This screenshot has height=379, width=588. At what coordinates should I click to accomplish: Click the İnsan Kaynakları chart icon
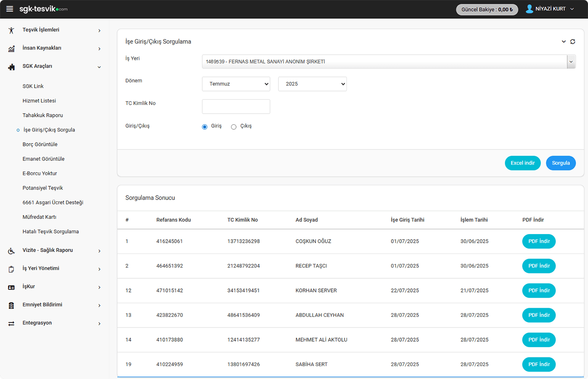11,48
